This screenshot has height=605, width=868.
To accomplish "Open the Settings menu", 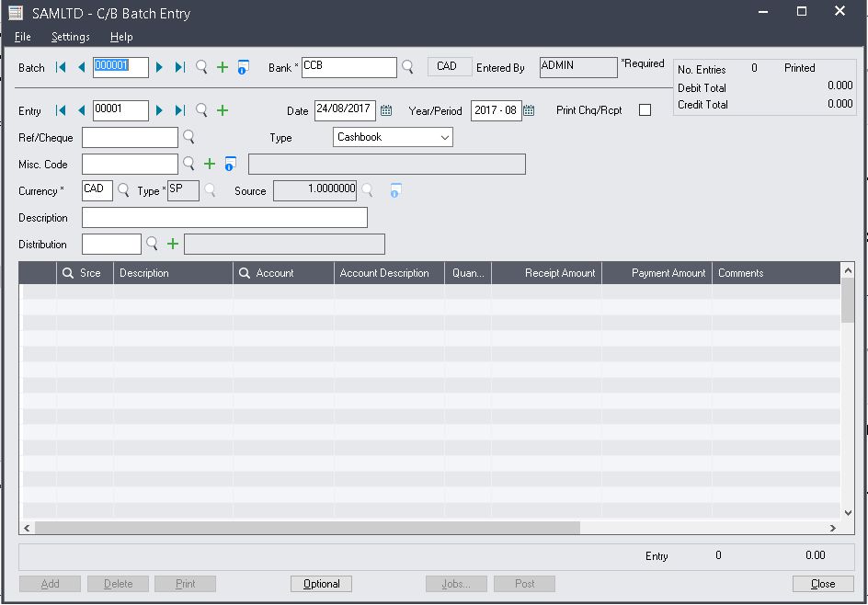I will 70,37.
